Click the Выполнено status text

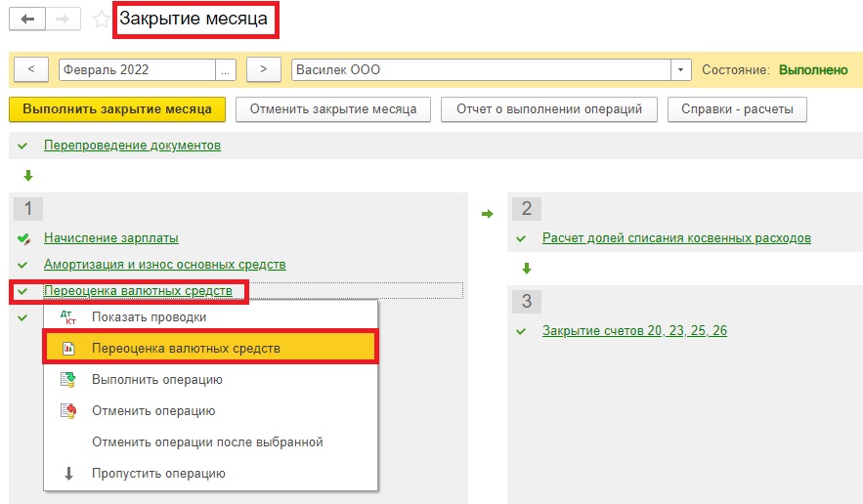(x=813, y=70)
